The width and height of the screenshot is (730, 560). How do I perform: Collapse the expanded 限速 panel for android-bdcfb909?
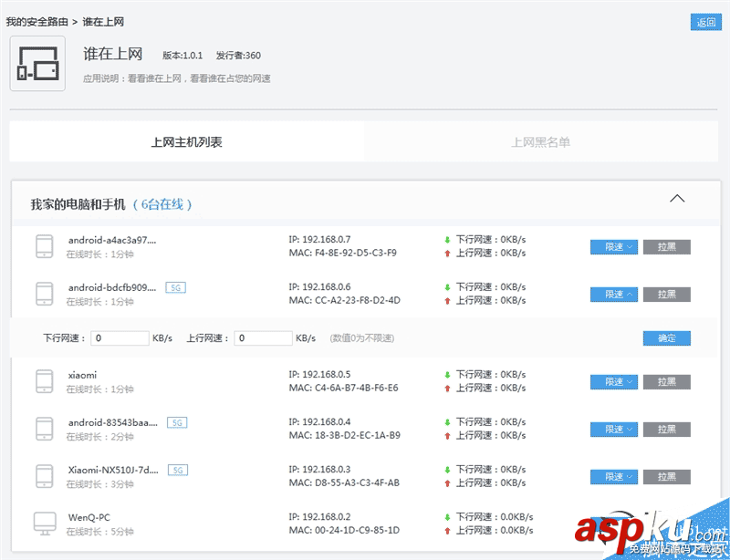pyautogui.click(x=613, y=294)
